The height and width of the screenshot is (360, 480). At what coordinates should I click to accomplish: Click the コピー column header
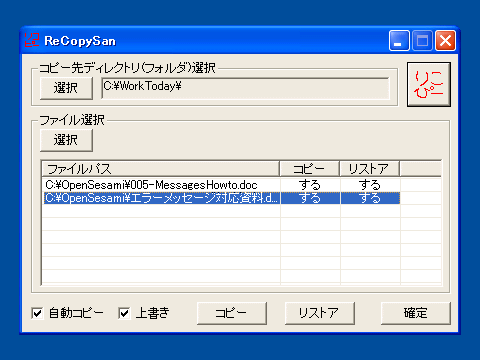310,169
